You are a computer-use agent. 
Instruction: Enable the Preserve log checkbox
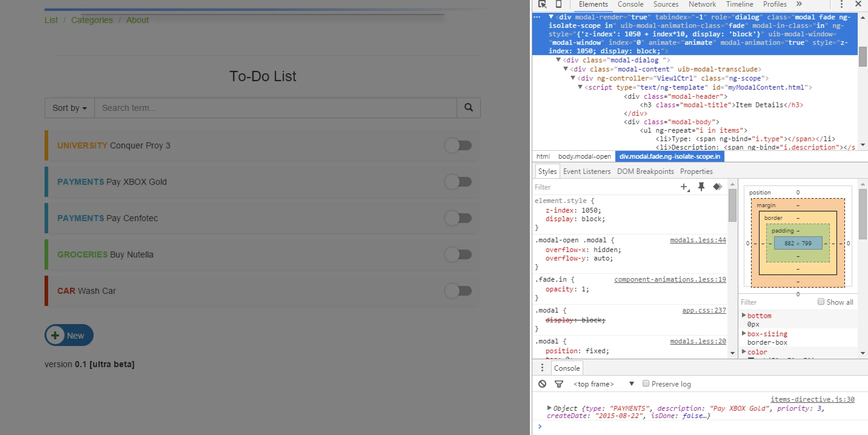click(646, 384)
